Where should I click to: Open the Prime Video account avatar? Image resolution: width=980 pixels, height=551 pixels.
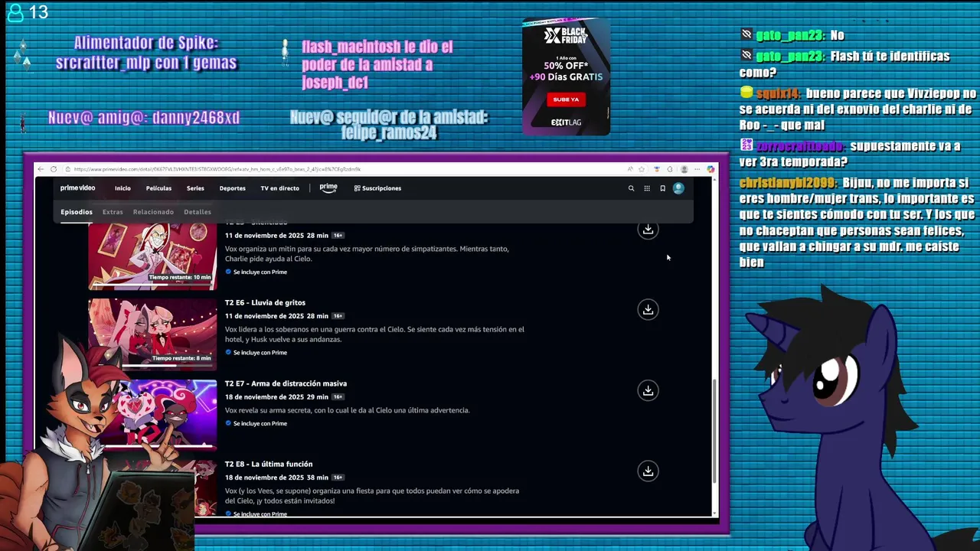(x=678, y=188)
